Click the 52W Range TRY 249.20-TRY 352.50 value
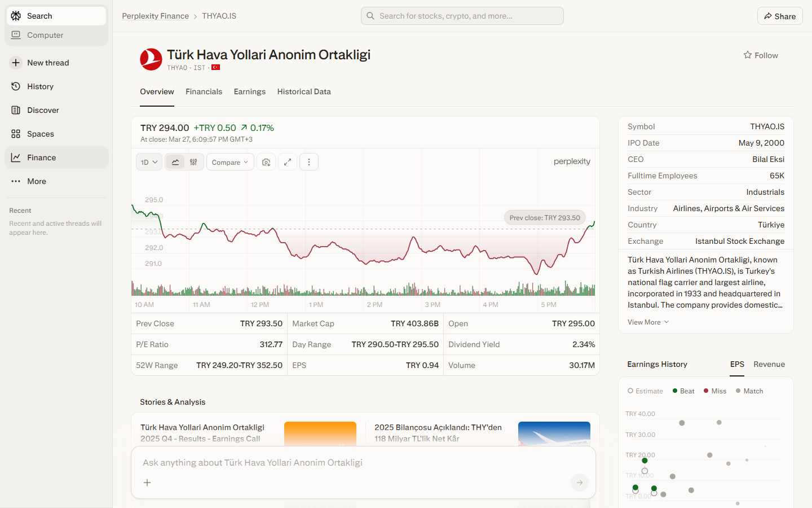Screen dimensions: 812x508 point(239,365)
